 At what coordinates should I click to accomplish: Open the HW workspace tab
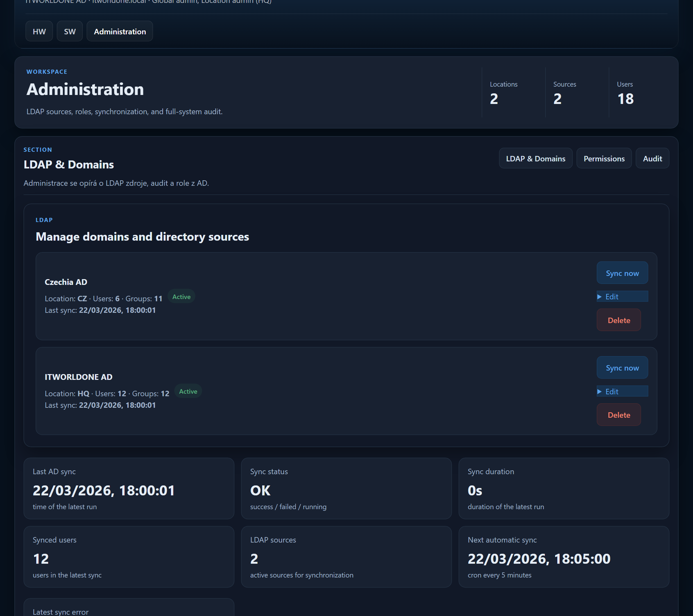(39, 31)
